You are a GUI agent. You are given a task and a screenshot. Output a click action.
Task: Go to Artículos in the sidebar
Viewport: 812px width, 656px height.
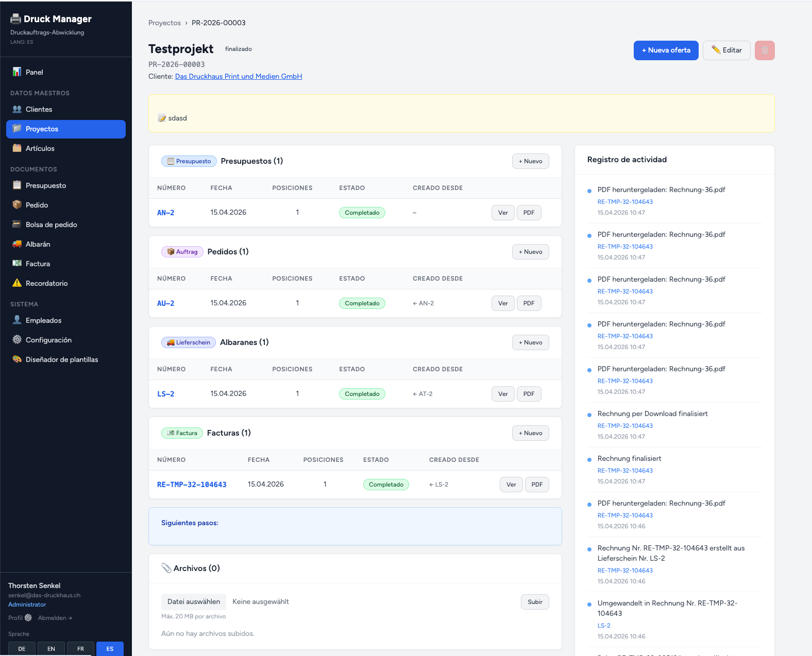40,148
